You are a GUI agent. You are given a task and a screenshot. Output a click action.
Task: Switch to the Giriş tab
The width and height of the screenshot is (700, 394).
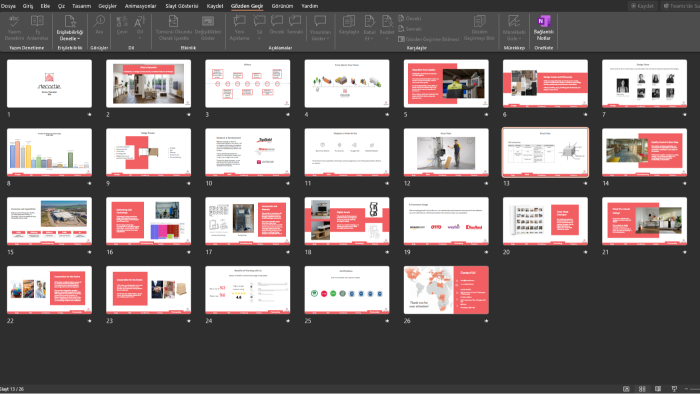pyautogui.click(x=28, y=6)
